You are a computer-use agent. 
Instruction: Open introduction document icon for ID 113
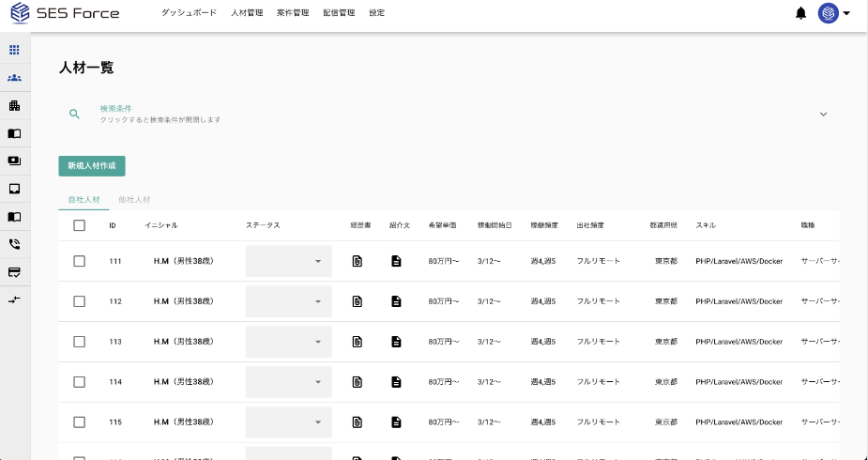(x=396, y=342)
